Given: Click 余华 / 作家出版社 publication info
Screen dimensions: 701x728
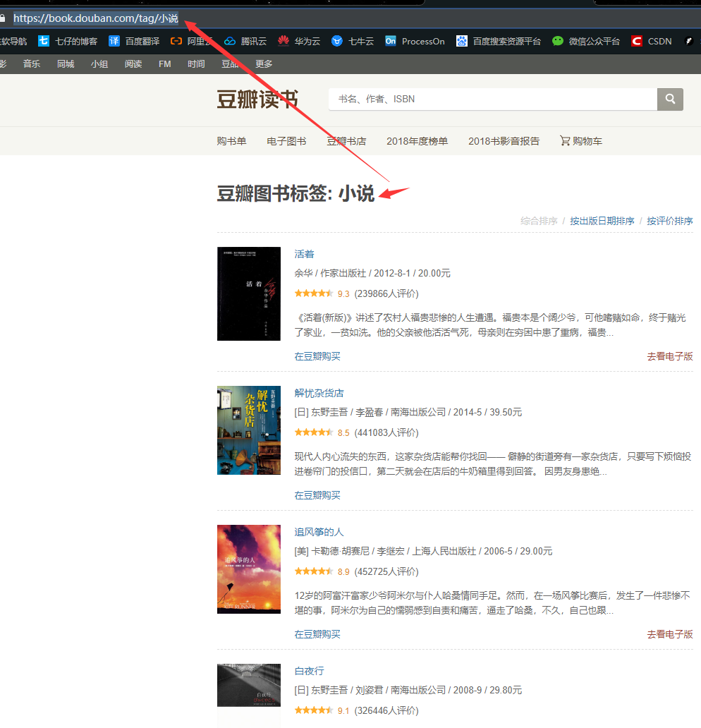Looking at the screenshot, I should click(372, 273).
